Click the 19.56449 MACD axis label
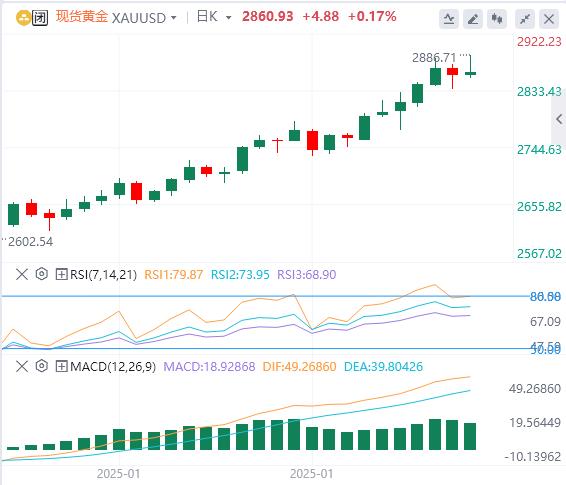Screen dimensions: 566x485 click(x=535, y=423)
